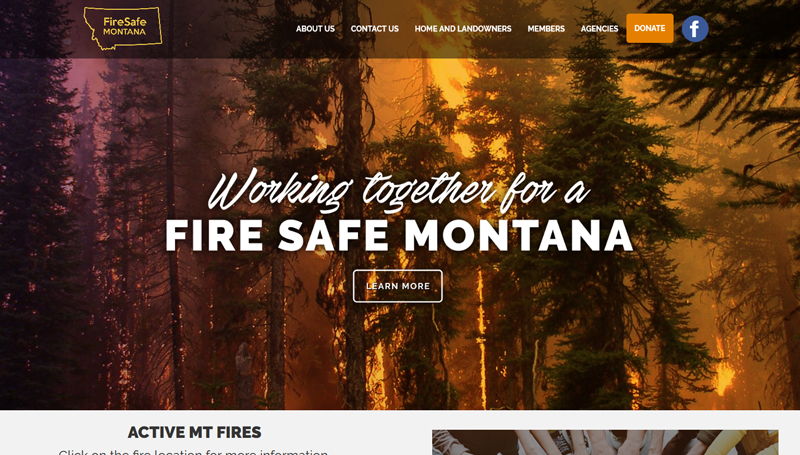This screenshot has width=800, height=455.
Task: Click the burning trunk right of Learn More
Action: (x=481, y=332)
